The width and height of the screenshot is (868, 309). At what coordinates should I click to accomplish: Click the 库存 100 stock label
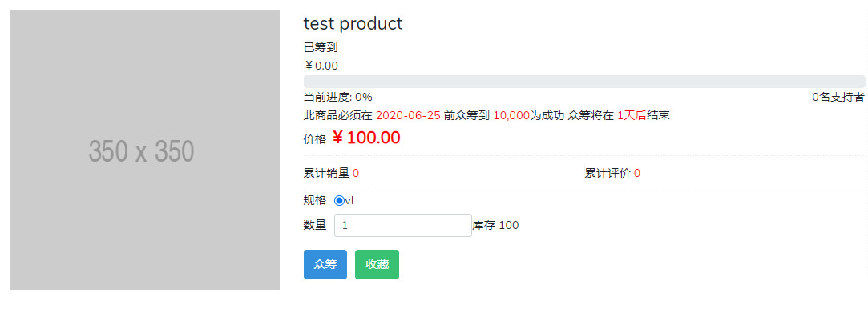pos(495,226)
